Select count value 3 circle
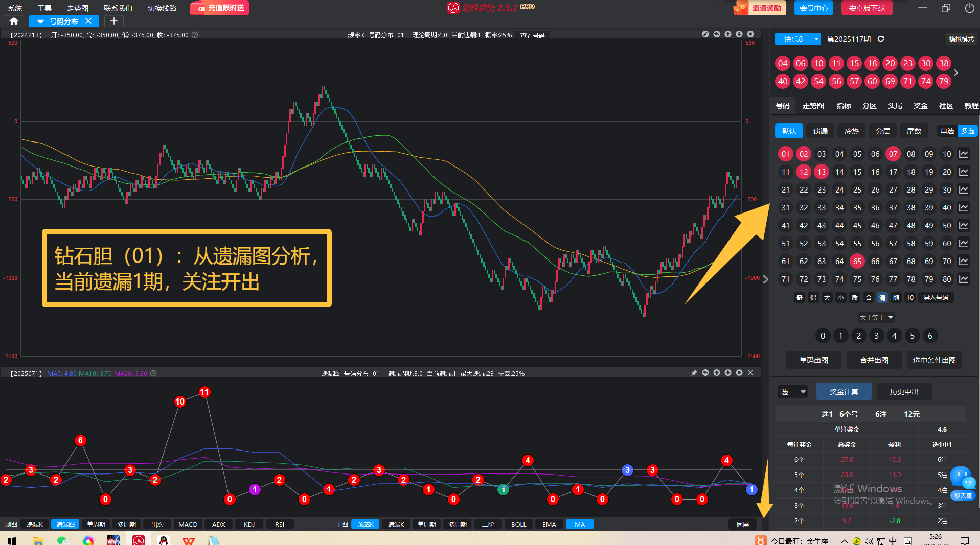The width and height of the screenshot is (980, 545). tap(876, 336)
